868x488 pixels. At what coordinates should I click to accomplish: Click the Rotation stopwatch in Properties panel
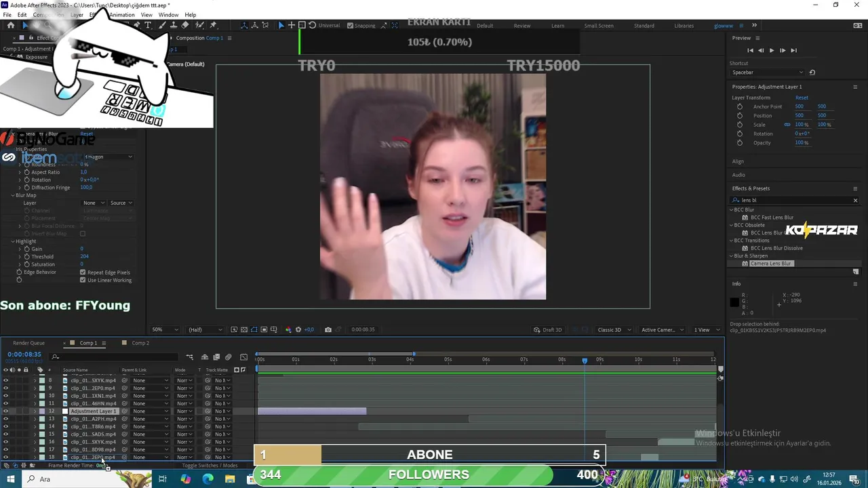click(740, 134)
